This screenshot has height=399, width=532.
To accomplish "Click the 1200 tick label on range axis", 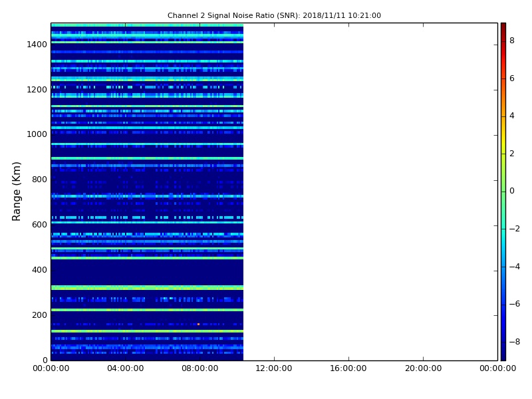I will (37, 90).
